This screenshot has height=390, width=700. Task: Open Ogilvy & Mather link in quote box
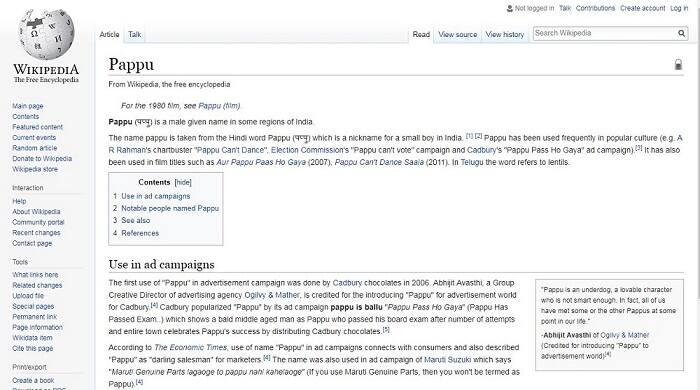pos(625,335)
